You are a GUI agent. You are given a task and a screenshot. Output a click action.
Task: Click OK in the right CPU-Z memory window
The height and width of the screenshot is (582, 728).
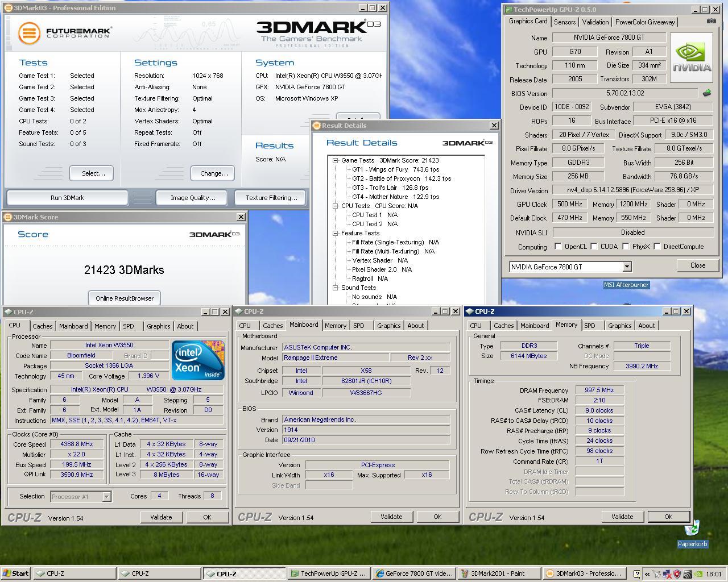click(668, 517)
